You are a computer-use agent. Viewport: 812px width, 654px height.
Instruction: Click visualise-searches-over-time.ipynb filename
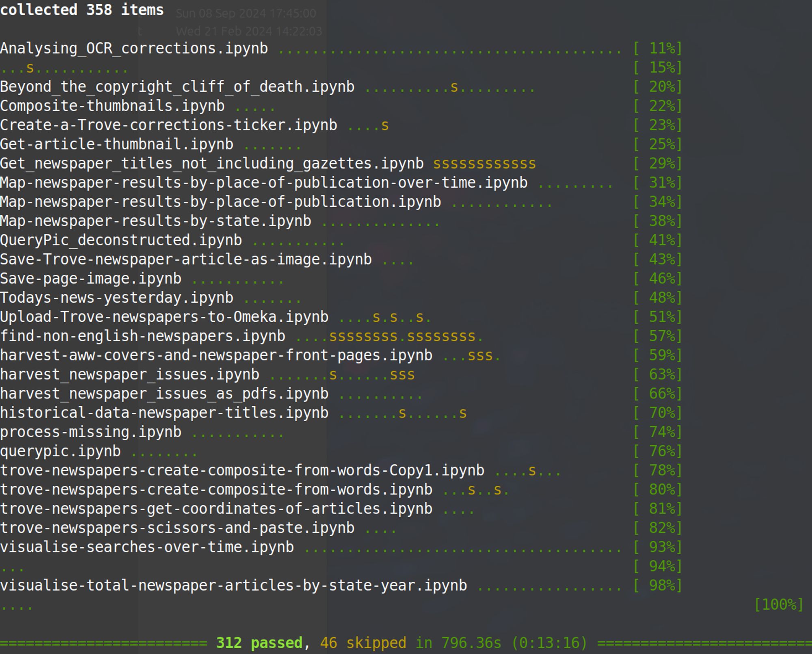coord(147,547)
